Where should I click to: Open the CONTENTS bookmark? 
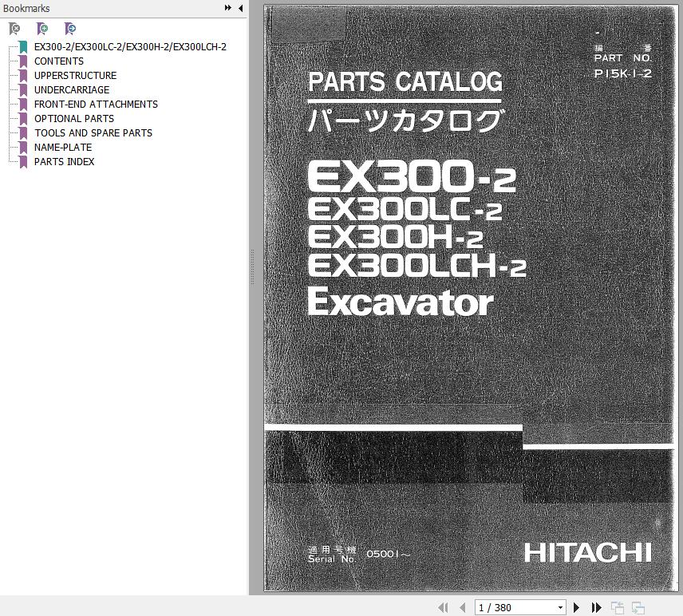pyautogui.click(x=59, y=61)
